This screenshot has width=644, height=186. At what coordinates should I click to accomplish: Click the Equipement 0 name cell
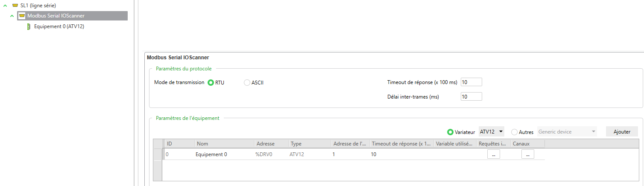click(211, 154)
